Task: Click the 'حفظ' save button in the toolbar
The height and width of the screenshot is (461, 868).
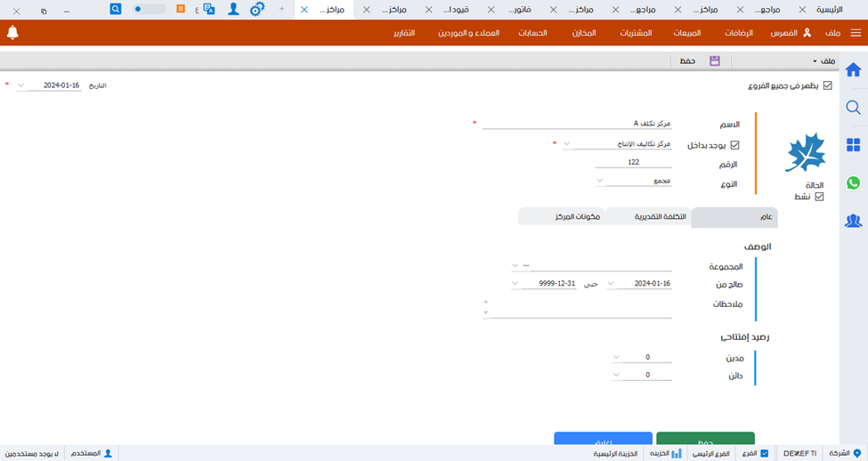Action: [x=700, y=61]
